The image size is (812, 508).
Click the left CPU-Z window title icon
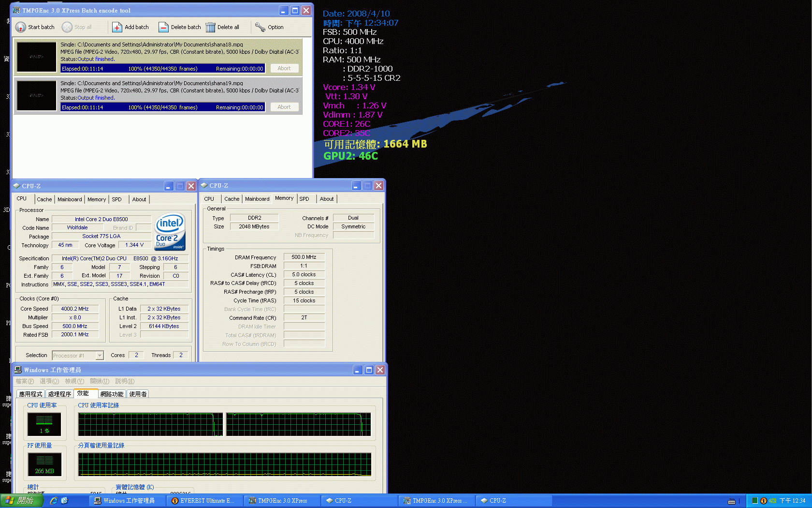click(x=16, y=186)
